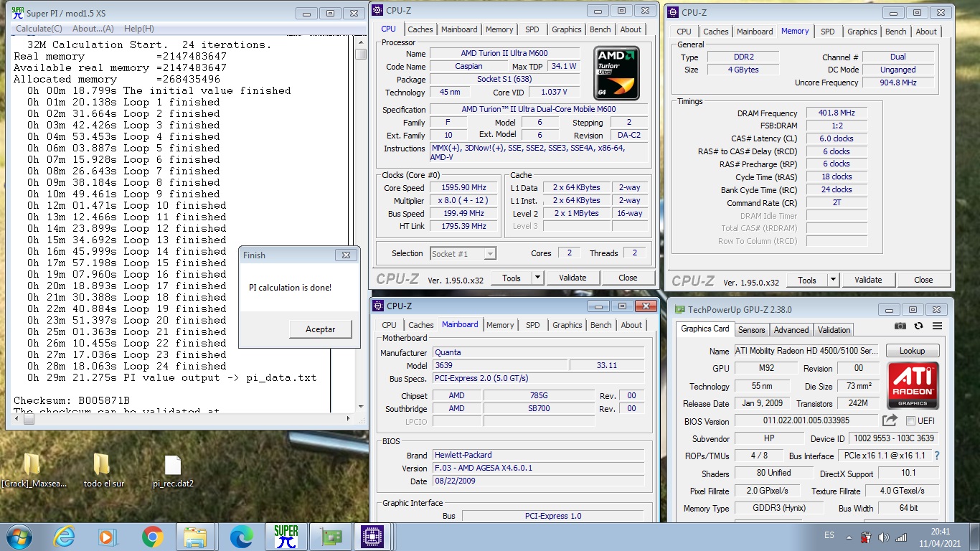
Task: Open the Help(H) menu in Super PI
Action: 139,29
